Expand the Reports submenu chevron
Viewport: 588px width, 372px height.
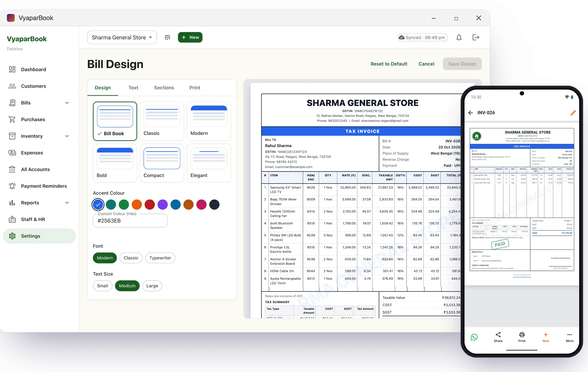pos(67,203)
